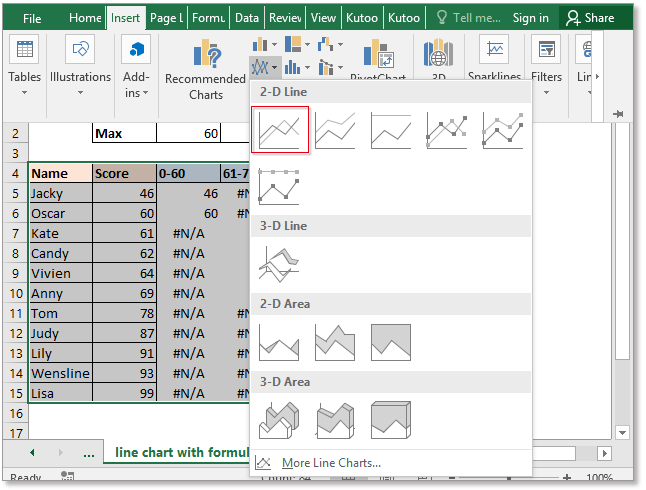Select Line with Markers chart
Image resolution: width=646 pixels, height=490 pixels.
(447, 130)
